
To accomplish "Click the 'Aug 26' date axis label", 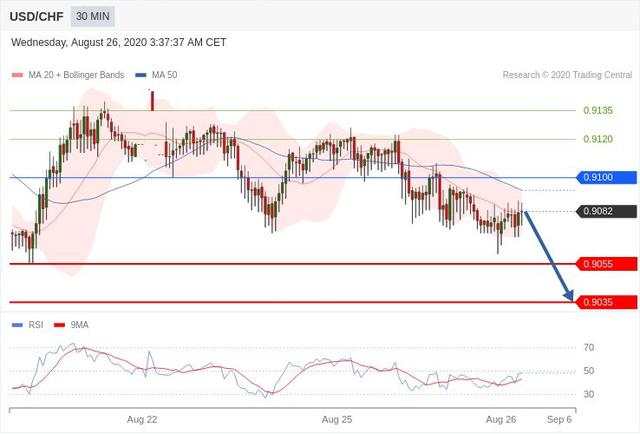I will (x=501, y=419).
